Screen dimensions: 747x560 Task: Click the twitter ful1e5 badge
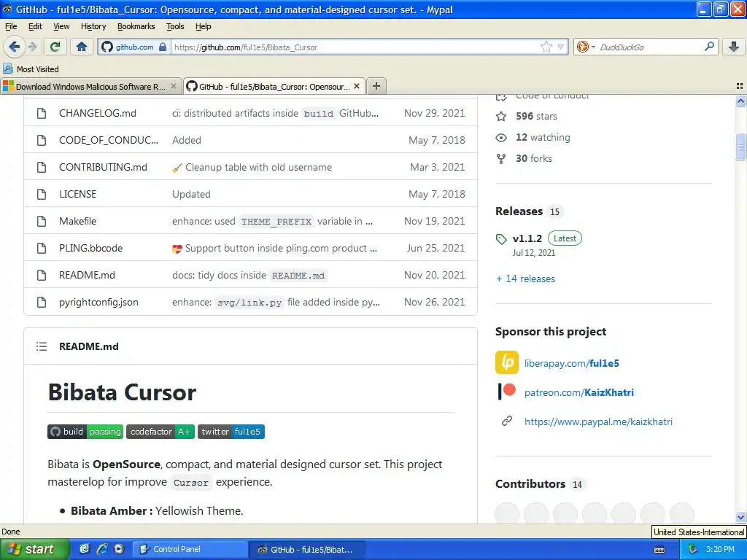coord(231,432)
